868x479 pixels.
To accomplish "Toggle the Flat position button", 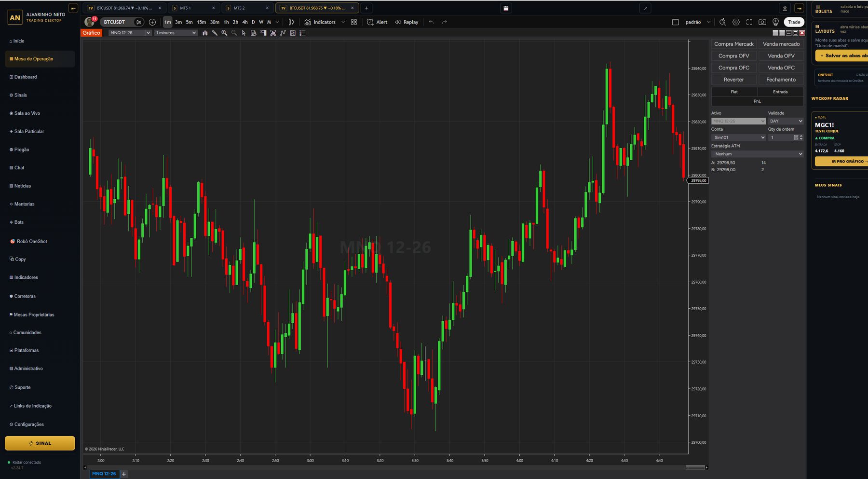I will tap(734, 92).
